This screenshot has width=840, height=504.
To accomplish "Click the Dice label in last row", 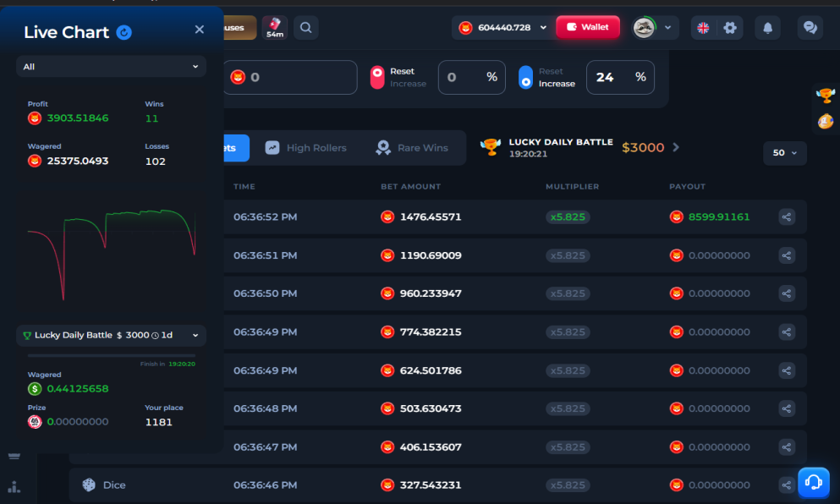I will [114, 485].
